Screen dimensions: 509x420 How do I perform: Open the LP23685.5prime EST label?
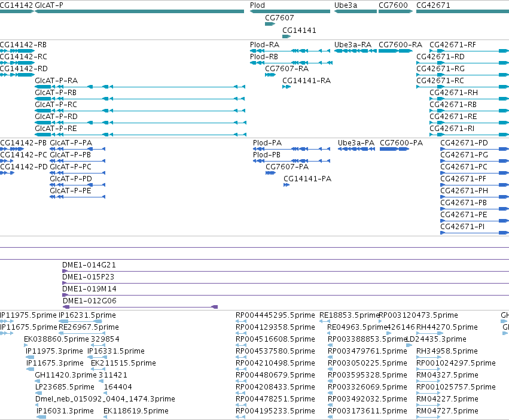click(x=65, y=387)
